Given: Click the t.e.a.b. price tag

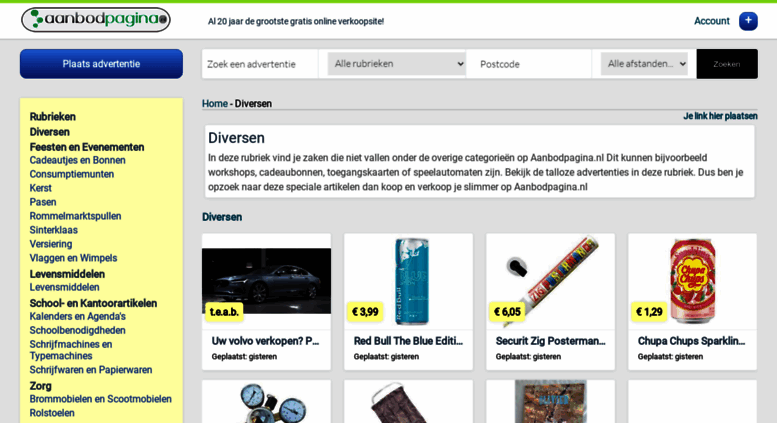Looking at the screenshot, I should pos(224,312).
